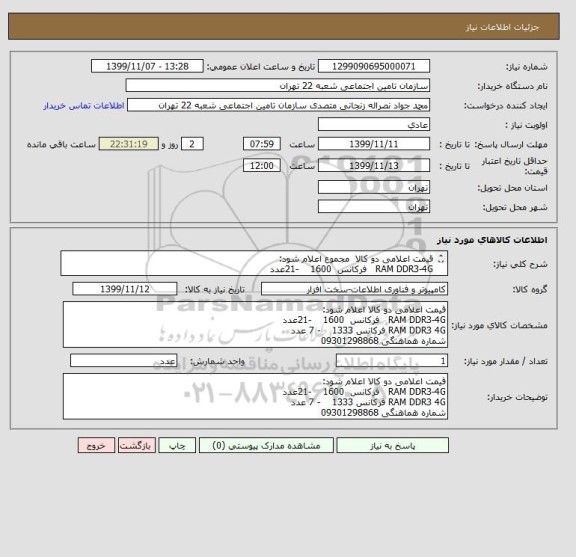Click the واحد شمارش label
The width and height of the screenshot is (576, 557).
tap(217, 362)
